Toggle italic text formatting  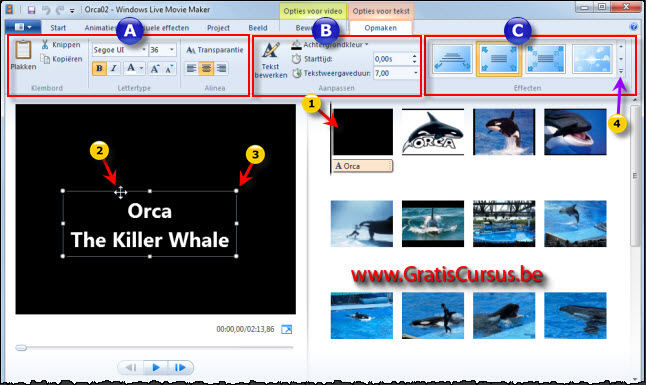pos(114,68)
